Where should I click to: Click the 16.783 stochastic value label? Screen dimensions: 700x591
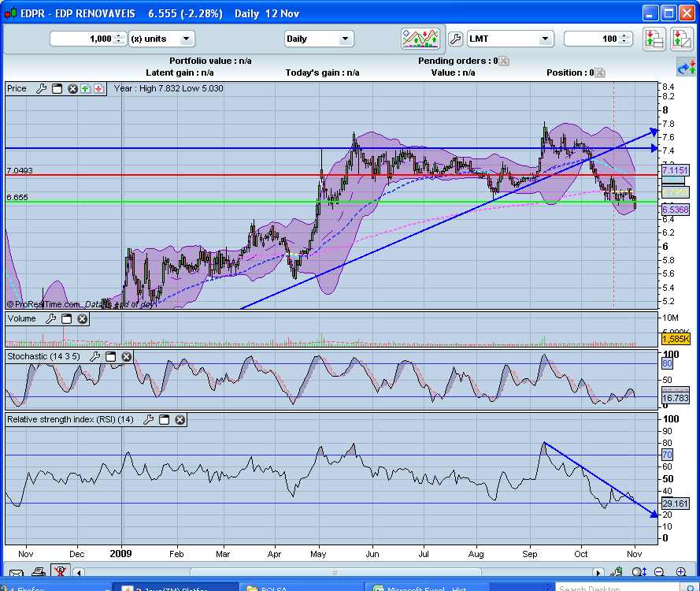tap(675, 398)
